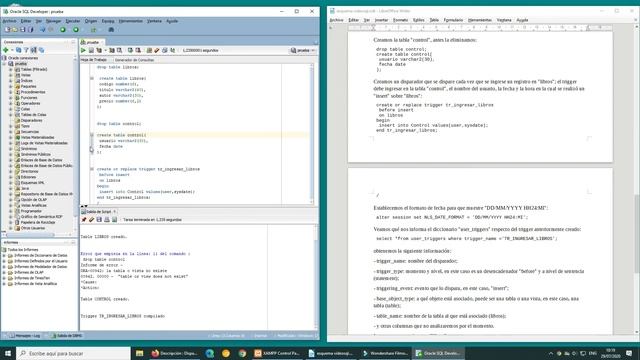This screenshot has height=360, width=640.
Task: Expand Informes de Diccionario de Datos node
Action: [x=4, y=255]
